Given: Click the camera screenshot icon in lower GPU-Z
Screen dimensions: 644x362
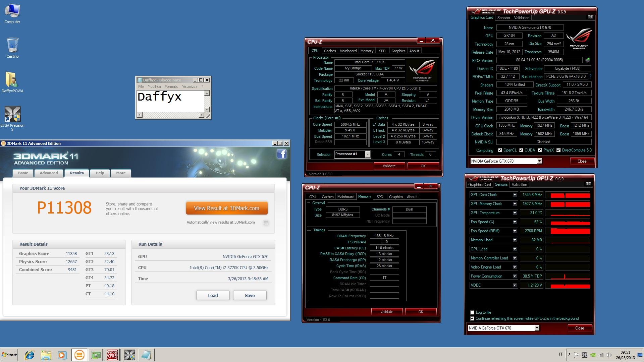Looking at the screenshot, I should coord(588,184).
